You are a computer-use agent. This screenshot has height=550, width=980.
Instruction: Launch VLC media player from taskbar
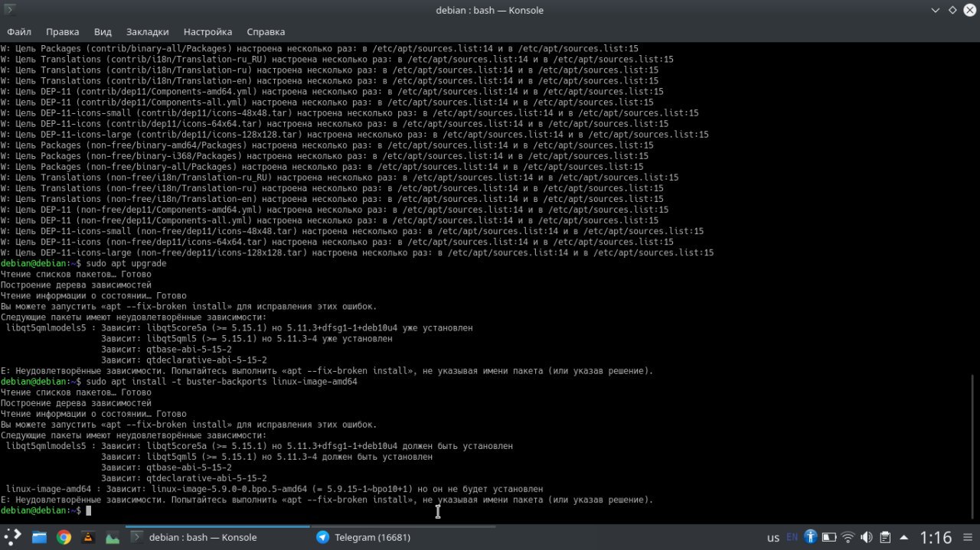[88, 537]
